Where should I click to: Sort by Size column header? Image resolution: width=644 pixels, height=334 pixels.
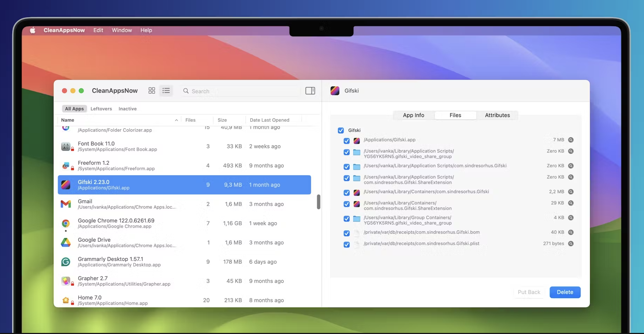click(x=229, y=120)
